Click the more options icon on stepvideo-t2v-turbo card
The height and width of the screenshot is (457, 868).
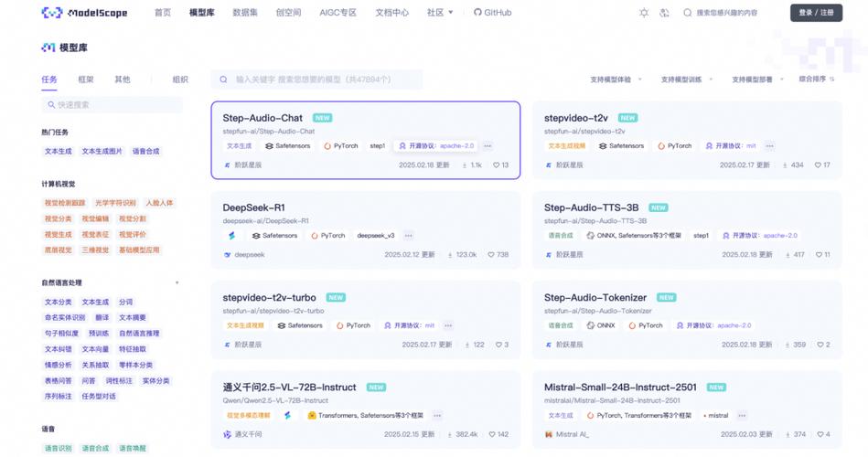pos(448,326)
